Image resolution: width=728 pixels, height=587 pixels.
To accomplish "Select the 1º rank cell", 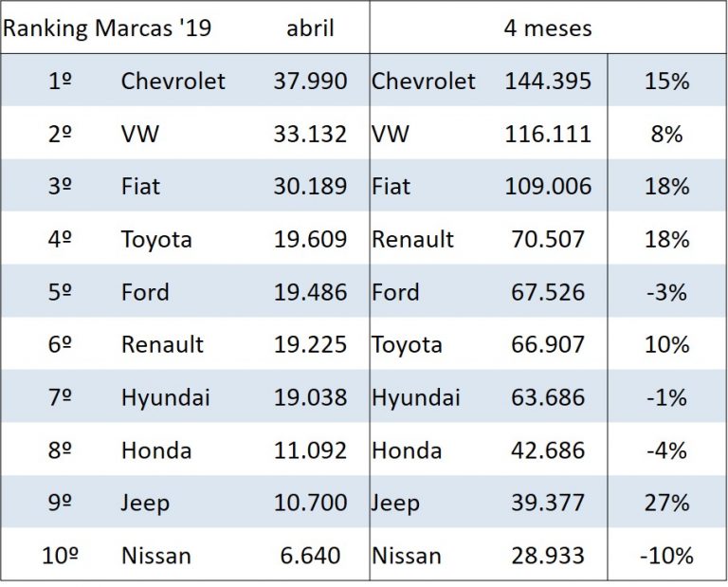I will [x=60, y=81].
